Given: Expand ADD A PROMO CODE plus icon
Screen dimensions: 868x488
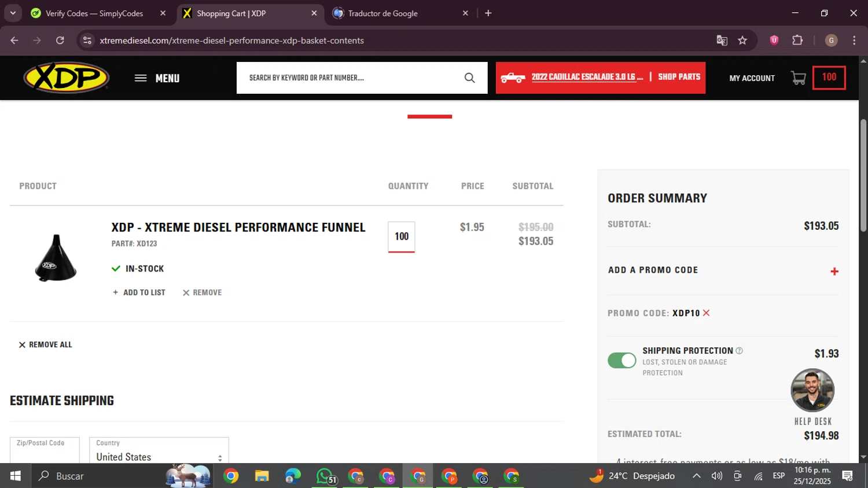Looking at the screenshot, I should click(x=834, y=271).
